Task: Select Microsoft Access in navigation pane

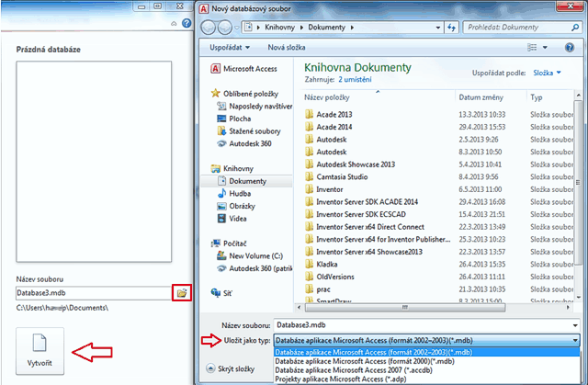Action: tap(244, 69)
